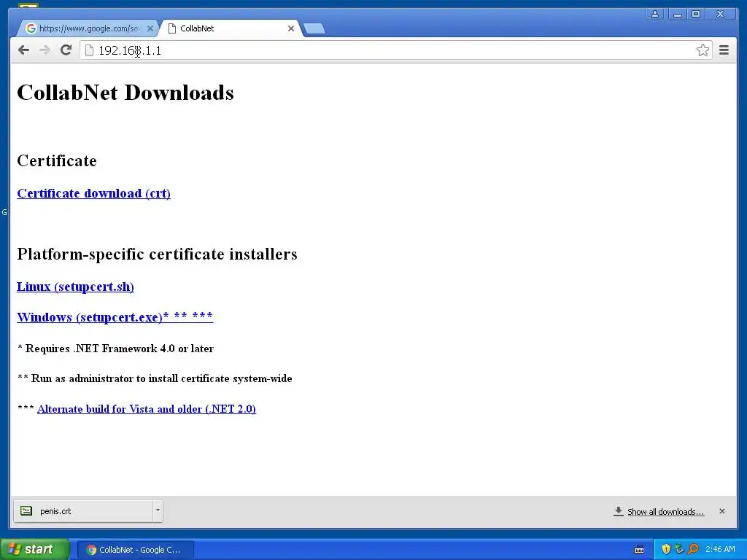Reload the CollabNet page
The height and width of the screenshot is (560, 747).
pyautogui.click(x=66, y=50)
